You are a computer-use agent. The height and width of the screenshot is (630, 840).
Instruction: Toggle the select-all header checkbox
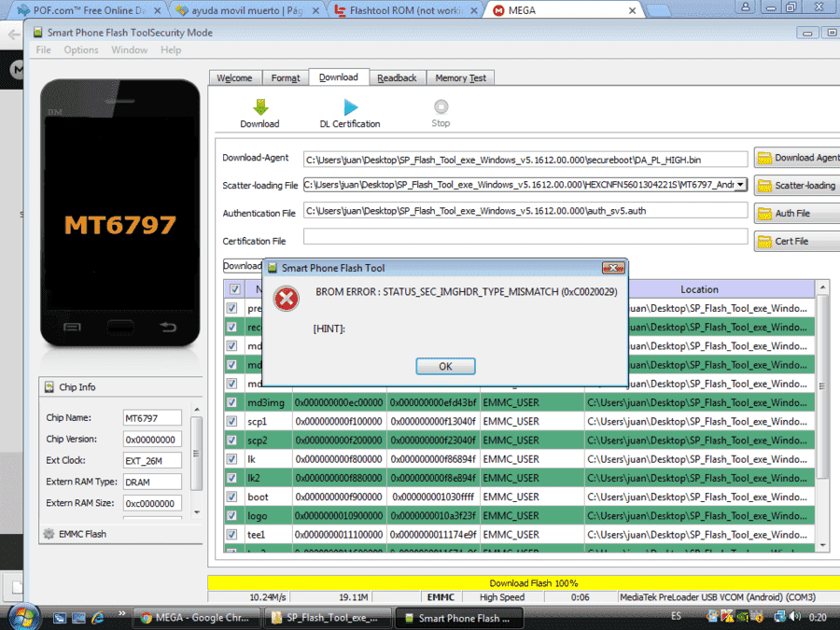234,289
